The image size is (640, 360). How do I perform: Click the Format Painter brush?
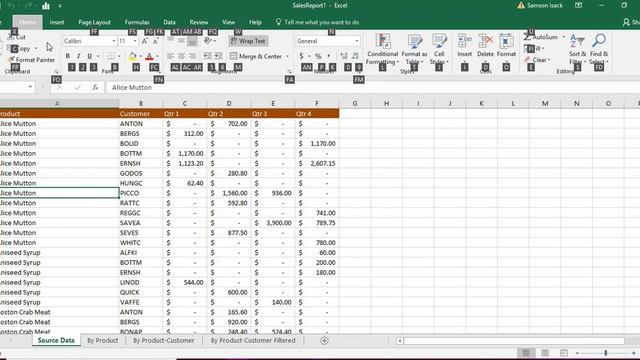click(x=11, y=60)
